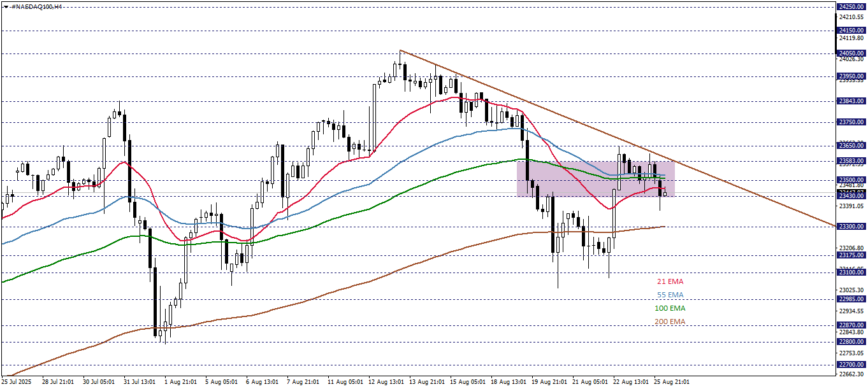Click the 28 Jul 21:01 time label

point(57,382)
